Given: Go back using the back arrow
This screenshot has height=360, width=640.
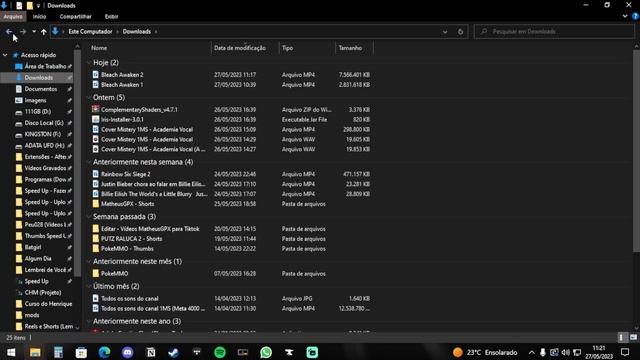Looking at the screenshot, I should point(9,31).
